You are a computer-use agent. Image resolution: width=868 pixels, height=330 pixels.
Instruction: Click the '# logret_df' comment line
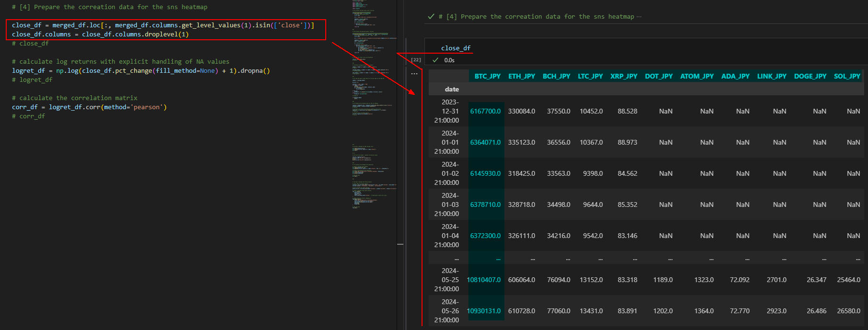point(32,80)
